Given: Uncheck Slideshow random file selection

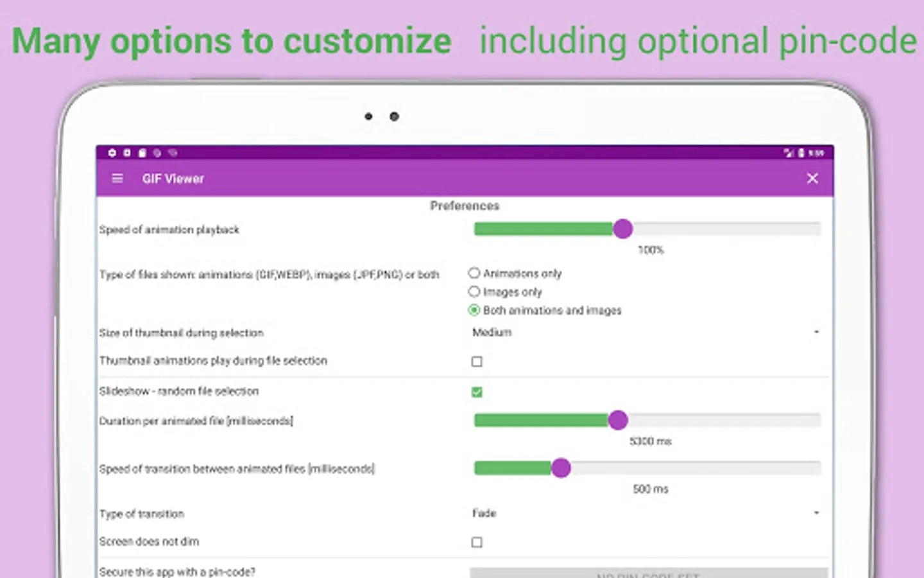Looking at the screenshot, I should click(477, 392).
